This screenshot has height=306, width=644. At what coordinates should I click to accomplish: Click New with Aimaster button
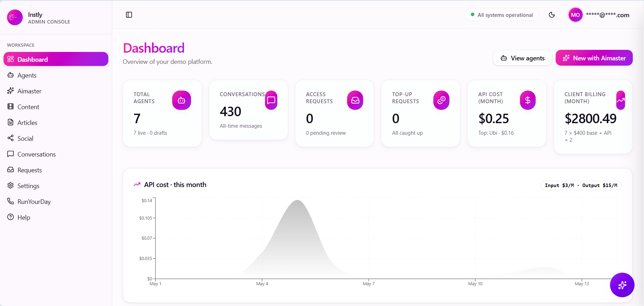click(594, 58)
